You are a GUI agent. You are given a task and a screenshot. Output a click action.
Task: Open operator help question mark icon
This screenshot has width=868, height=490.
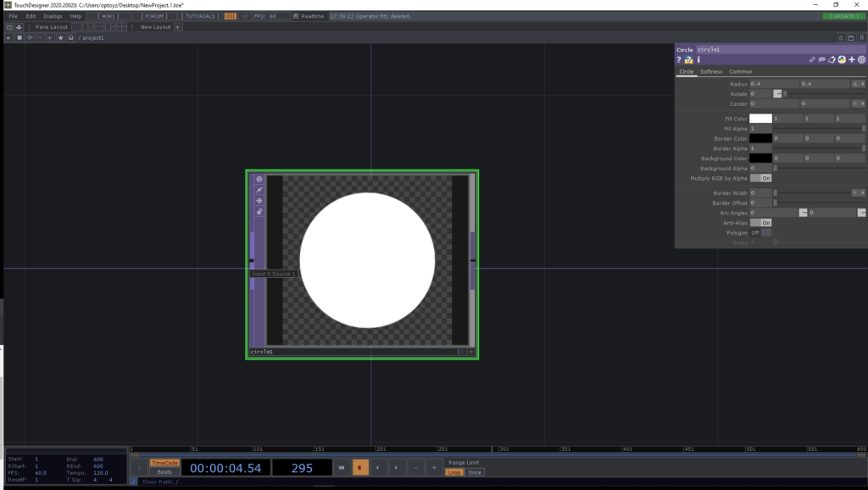point(679,60)
